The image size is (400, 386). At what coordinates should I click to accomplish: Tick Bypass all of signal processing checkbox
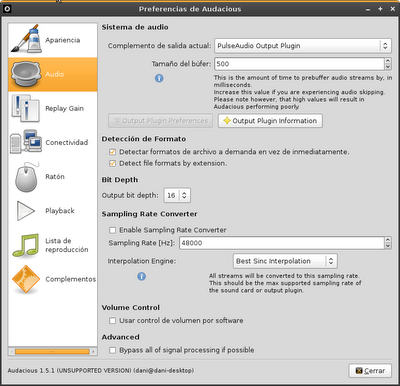(113, 350)
